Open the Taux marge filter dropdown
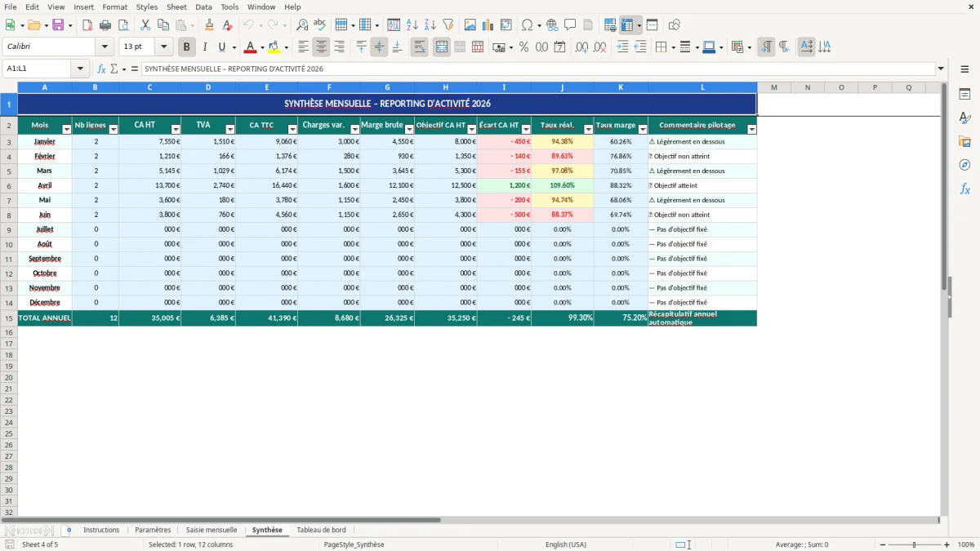Screen dimensions: 980x551 point(643,129)
